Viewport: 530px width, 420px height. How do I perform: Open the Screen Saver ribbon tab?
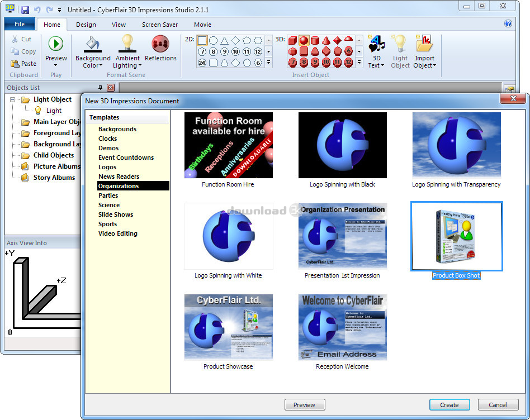click(160, 25)
